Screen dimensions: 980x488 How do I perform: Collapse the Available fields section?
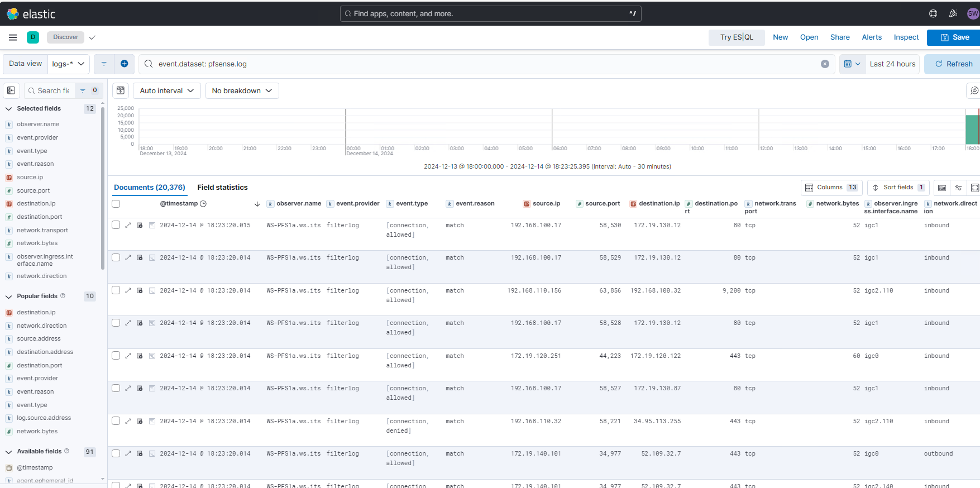coord(9,452)
